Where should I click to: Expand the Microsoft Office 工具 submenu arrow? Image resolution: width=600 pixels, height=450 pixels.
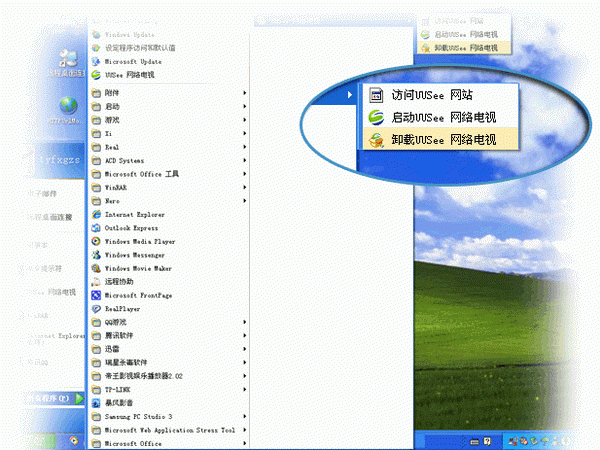pos(245,174)
